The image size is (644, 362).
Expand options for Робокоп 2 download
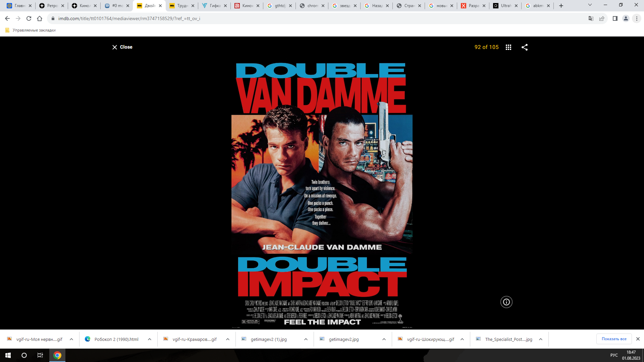tap(150, 339)
